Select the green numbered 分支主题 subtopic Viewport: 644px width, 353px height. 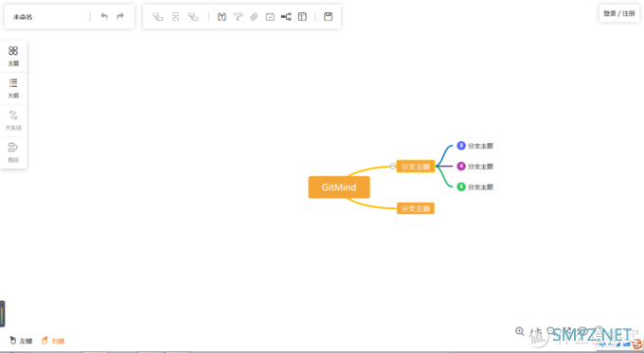(x=474, y=186)
